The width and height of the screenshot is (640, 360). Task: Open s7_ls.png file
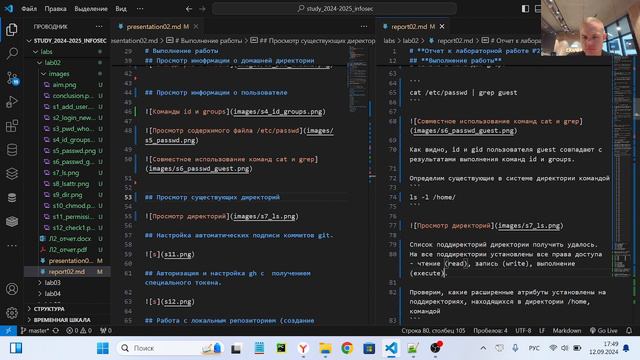point(66,173)
